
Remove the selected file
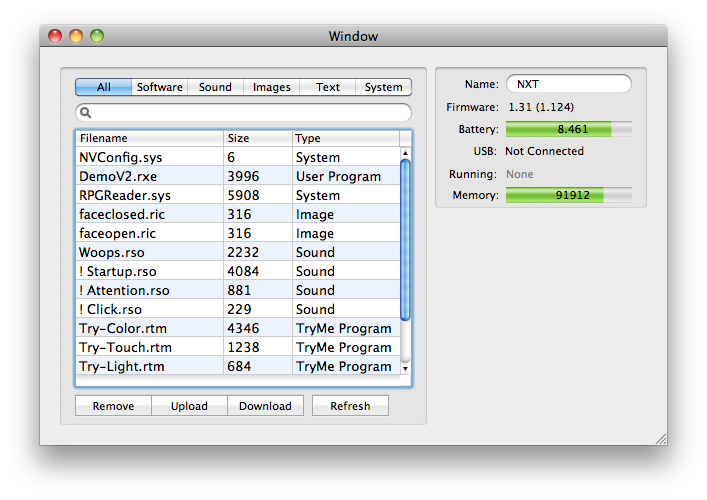point(113,406)
